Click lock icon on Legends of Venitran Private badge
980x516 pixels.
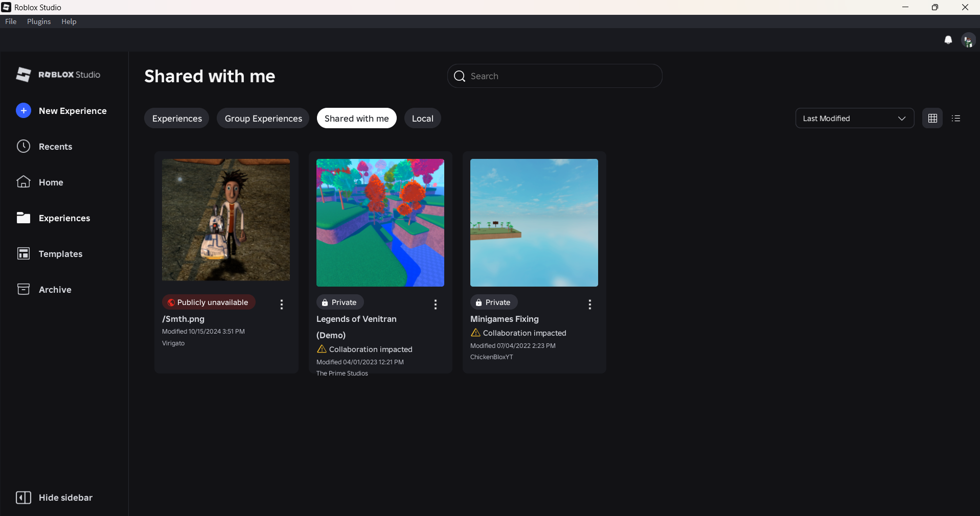[325, 302]
